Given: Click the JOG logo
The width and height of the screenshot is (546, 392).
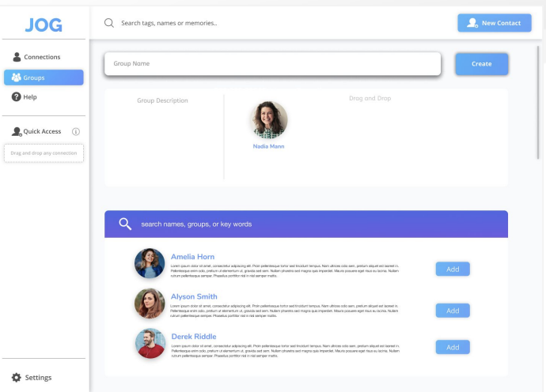Looking at the screenshot, I should 44,24.
